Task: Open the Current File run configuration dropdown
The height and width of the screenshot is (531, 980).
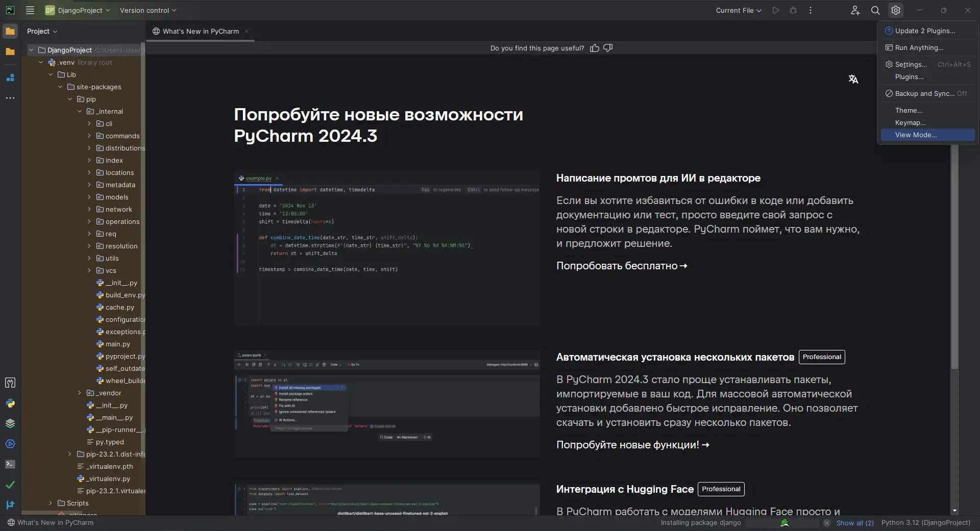Action: (x=738, y=10)
